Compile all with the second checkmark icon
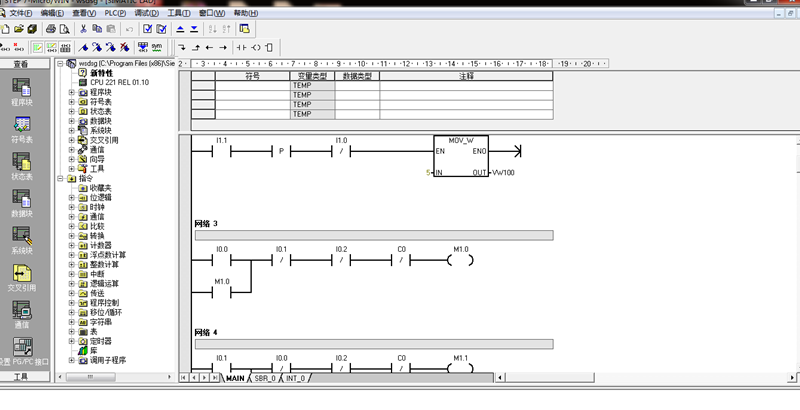Viewport: 800px width, 410px height. tap(161, 29)
